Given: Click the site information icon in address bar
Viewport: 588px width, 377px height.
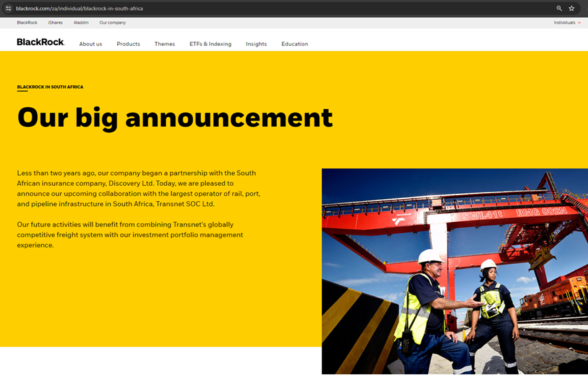Looking at the screenshot, I should 8,9.
